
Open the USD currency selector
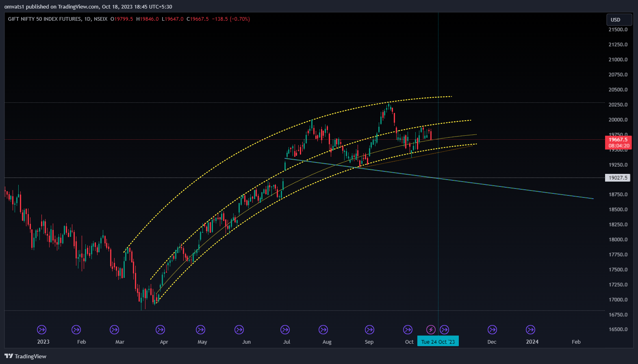click(x=619, y=19)
